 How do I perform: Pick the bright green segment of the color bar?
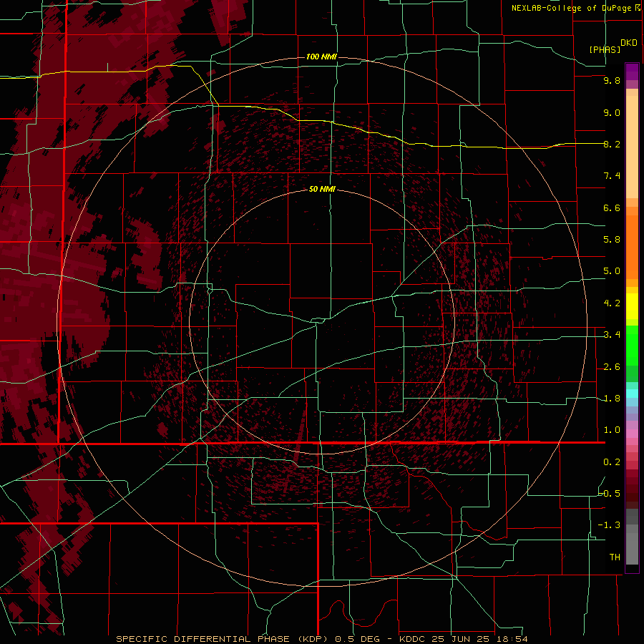click(632, 345)
